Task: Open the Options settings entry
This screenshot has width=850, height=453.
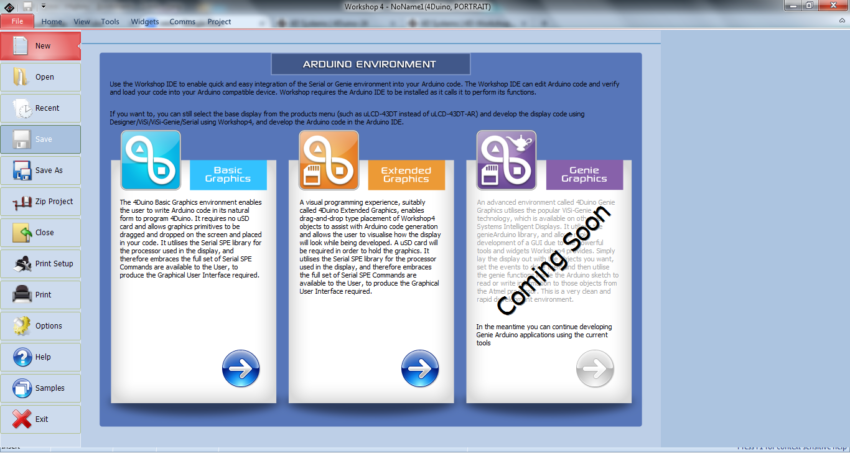Action: pos(41,326)
